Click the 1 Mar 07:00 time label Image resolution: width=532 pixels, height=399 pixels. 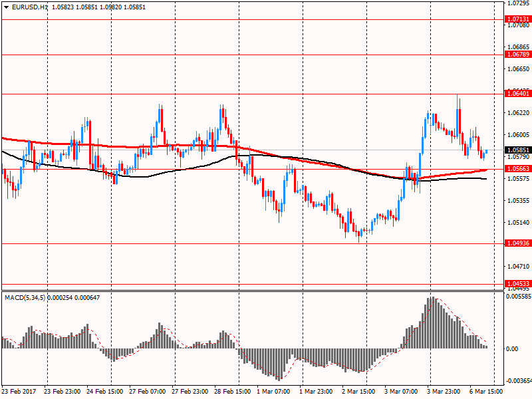[273, 391]
